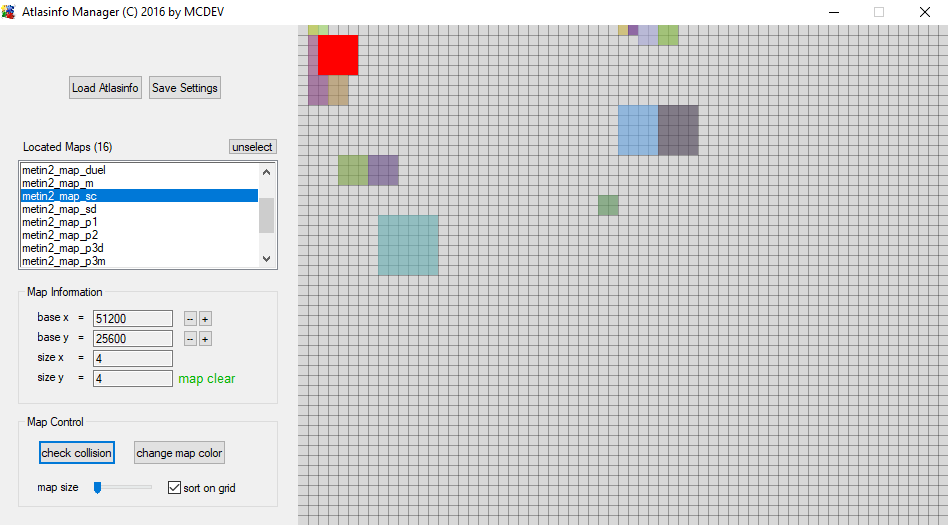Decrease base x with minus button
This screenshot has height=525, width=948.
pyautogui.click(x=190, y=319)
